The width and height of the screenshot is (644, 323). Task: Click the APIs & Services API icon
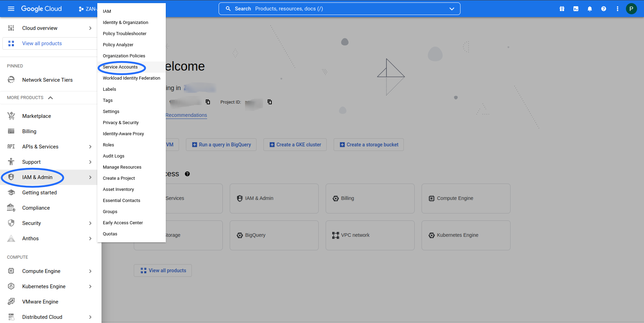tap(11, 146)
